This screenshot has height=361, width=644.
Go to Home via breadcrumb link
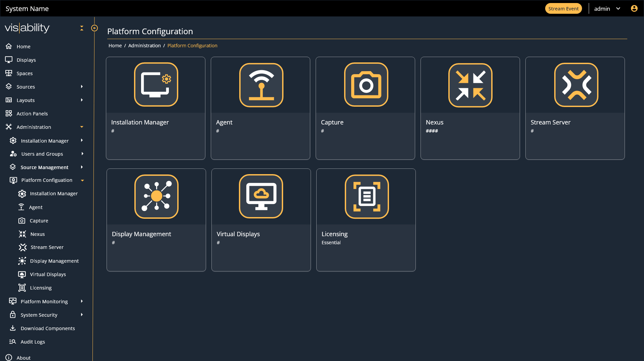tap(115, 46)
